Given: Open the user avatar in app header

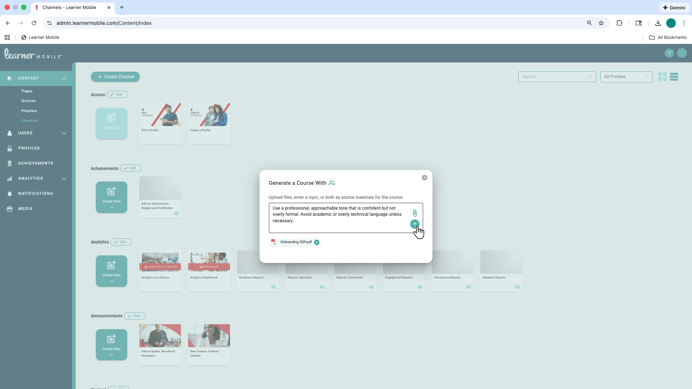Looking at the screenshot, I should tap(682, 53).
